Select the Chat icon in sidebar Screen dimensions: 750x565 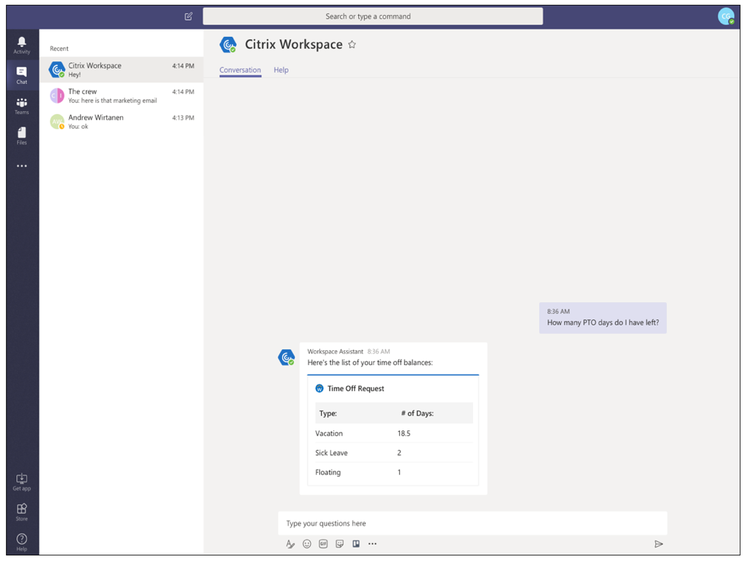point(22,75)
